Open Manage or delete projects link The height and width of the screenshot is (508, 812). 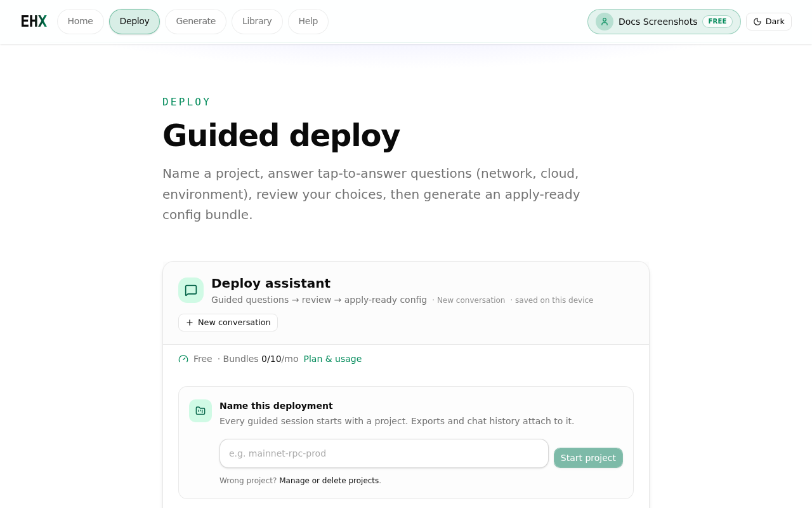coord(329,481)
